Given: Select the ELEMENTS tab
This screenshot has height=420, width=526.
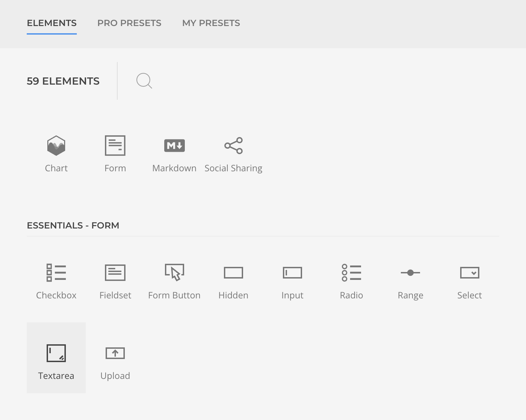Looking at the screenshot, I should [51, 23].
